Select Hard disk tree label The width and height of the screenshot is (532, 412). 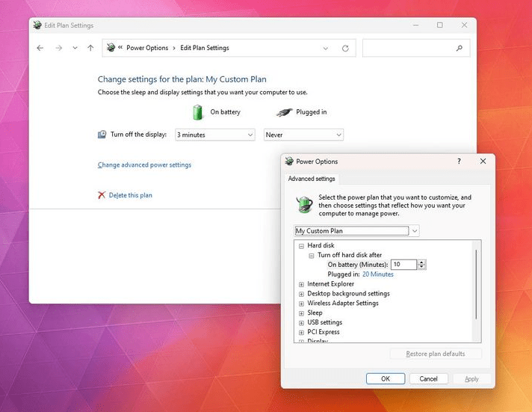(321, 245)
